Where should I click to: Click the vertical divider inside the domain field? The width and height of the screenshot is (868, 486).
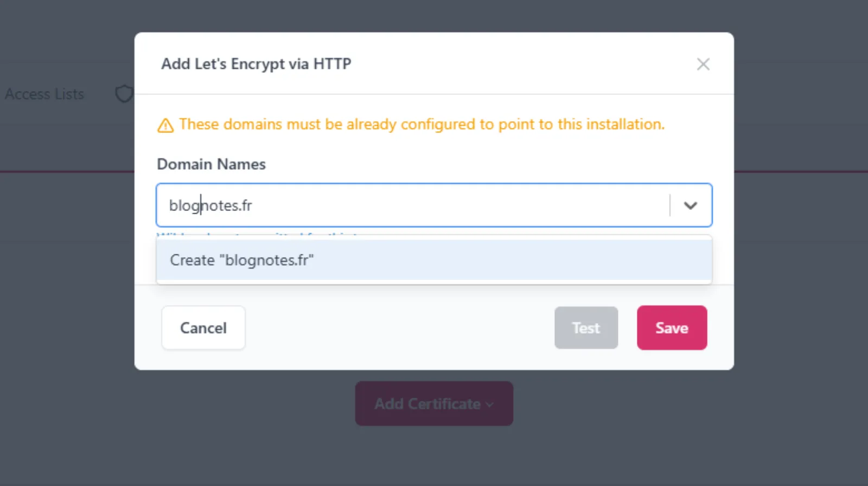pyautogui.click(x=670, y=206)
